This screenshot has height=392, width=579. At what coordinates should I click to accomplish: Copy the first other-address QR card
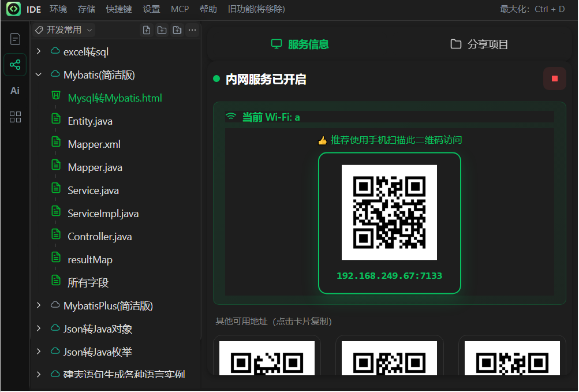[267, 356]
